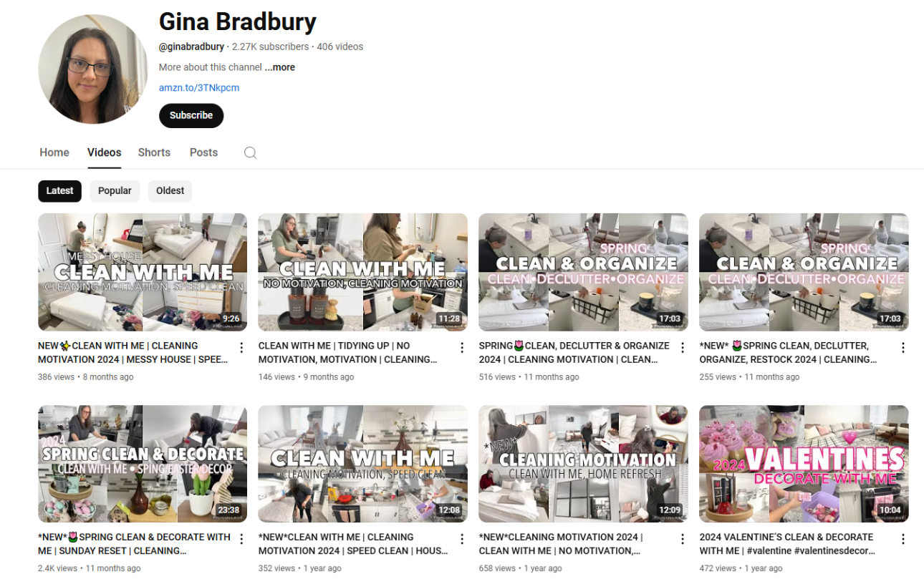The width and height of the screenshot is (924, 579).
Task: Open three-dot menu for Sunday reset video
Action: [x=241, y=539]
